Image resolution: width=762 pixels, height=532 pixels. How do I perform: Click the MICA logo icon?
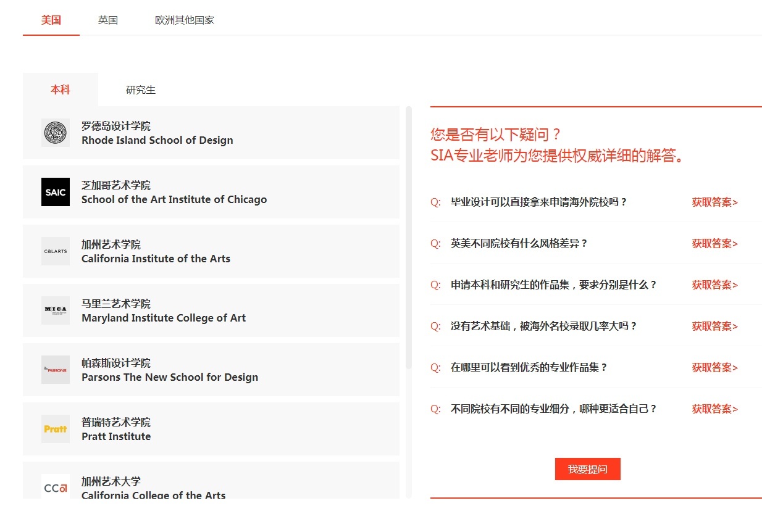[x=56, y=310]
